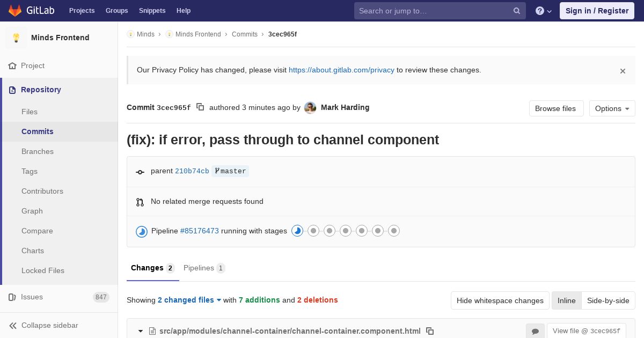The width and height of the screenshot is (644, 338).
Task: Open Help in the top bar
Action: (184, 11)
